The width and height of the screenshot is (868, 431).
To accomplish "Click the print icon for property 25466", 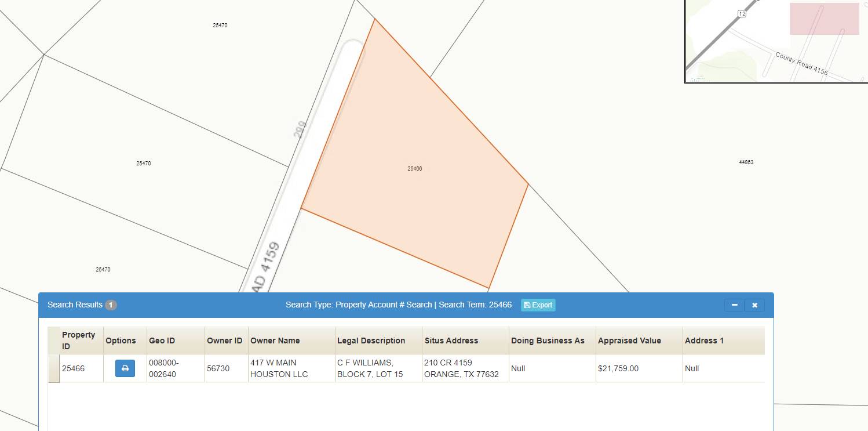I will [125, 368].
